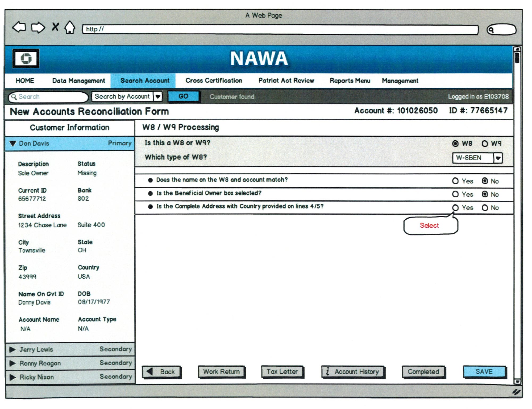532x409 pixels.
Task: Click the Customer found status message
Action: tap(232, 97)
